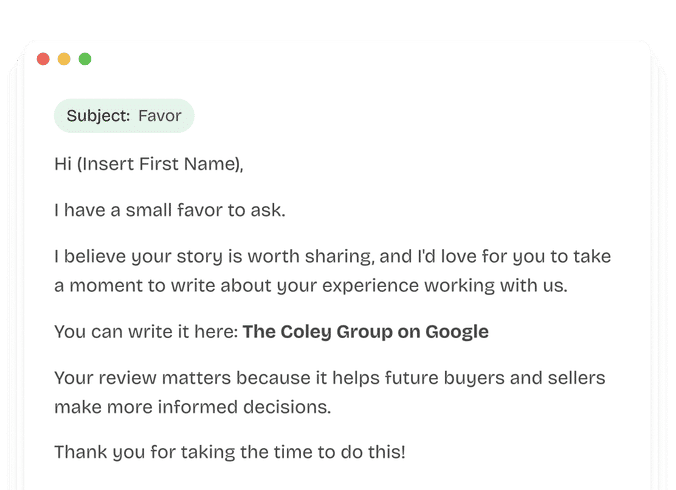Click the 'Subject:' label in the pill
This screenshot has width=676, height=490.
click(98, 116)
